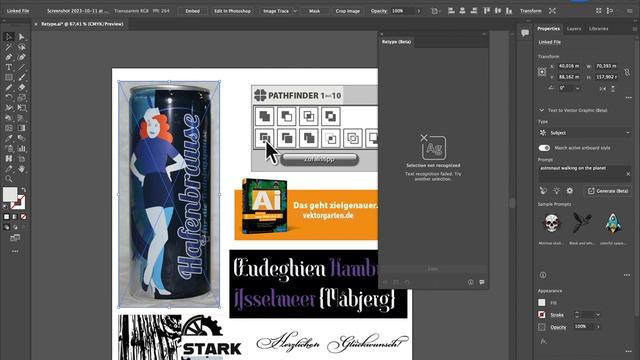Open Appearance more options ellipsis
The height and width of the screenshot is (360, 640).
pyautogui.click(x=628, y=351)
